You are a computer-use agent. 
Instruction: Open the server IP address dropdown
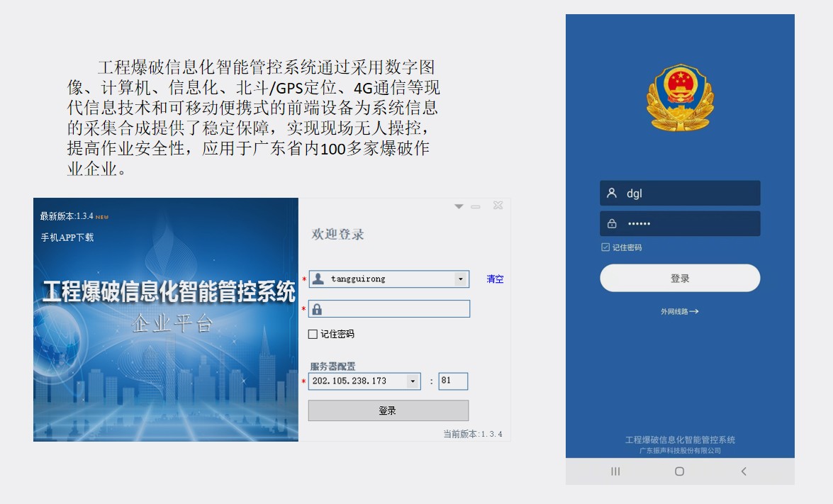[413, 381]
